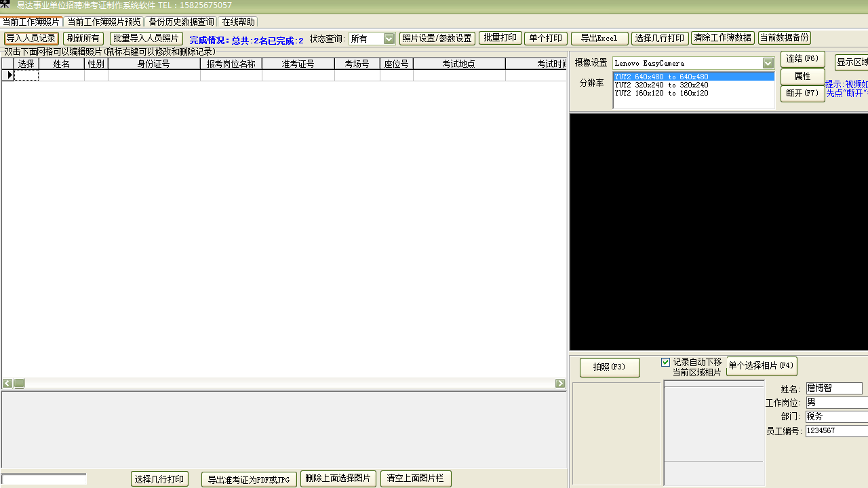Open 备份历史数据查询 tab
The image size is (868, 488).
pyautogui.click(x=181, y=22)
